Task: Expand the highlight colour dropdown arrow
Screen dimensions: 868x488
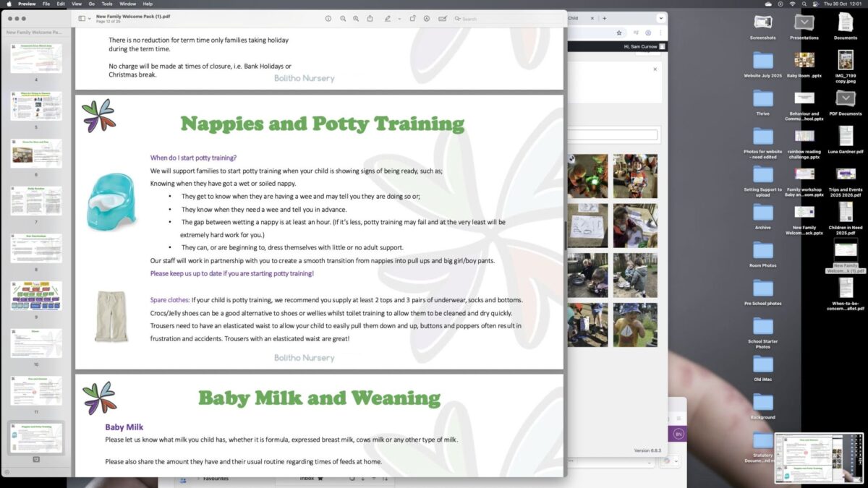Action: (399, 19)
